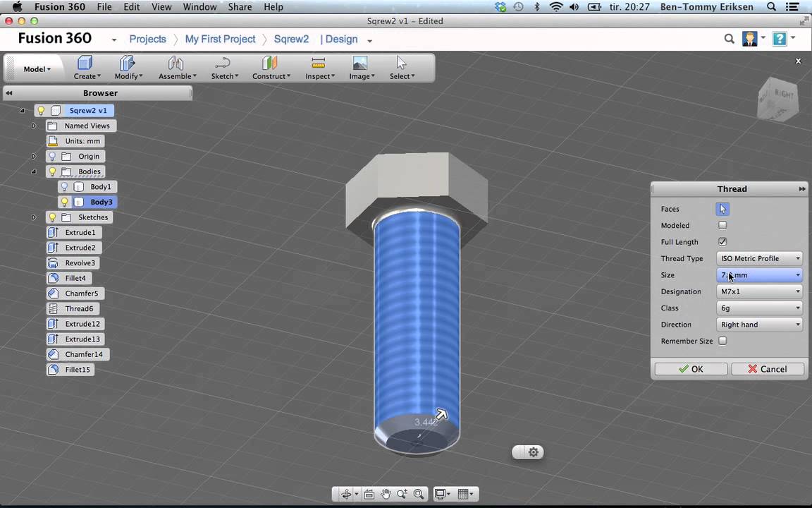Click the Sqrew2 breadcrumb link
This screenshot has width=812, height=508.
[x=291, y=40]
